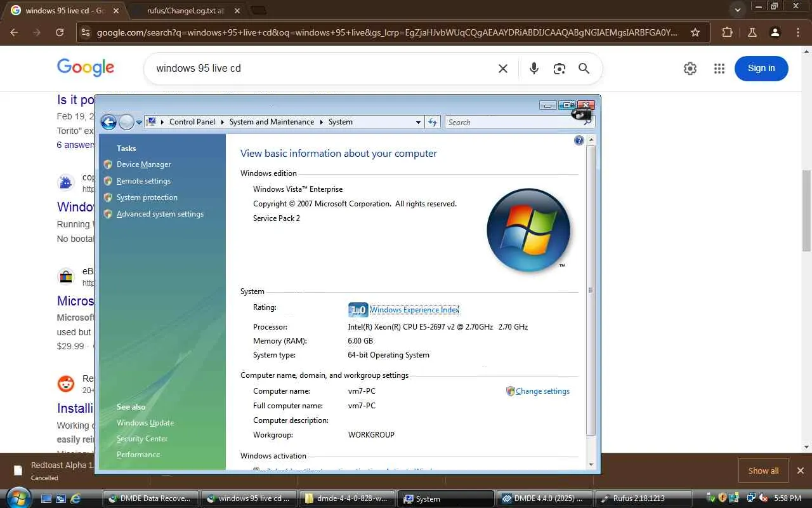Expand arrow after Control Panel breadcrumb

coord(223,122)
